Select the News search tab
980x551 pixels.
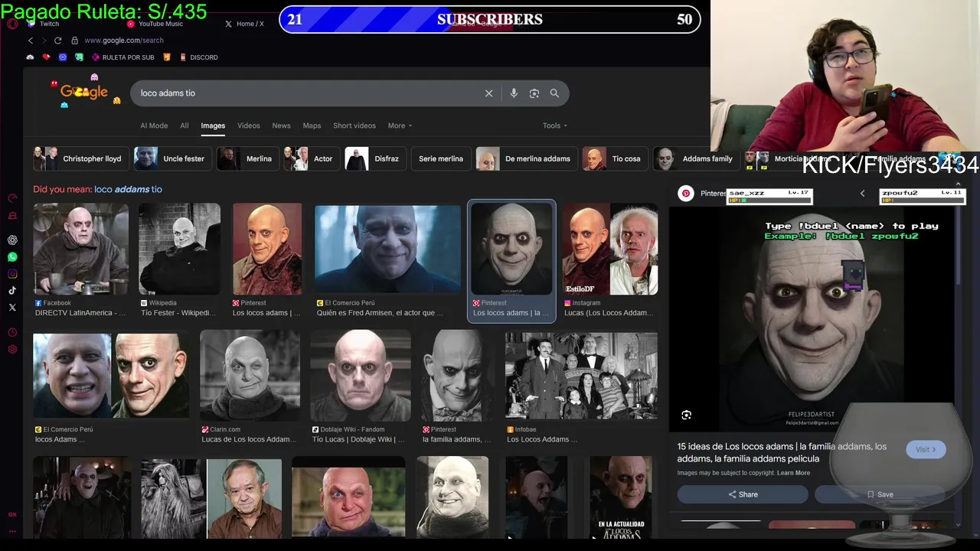[281, 126]
